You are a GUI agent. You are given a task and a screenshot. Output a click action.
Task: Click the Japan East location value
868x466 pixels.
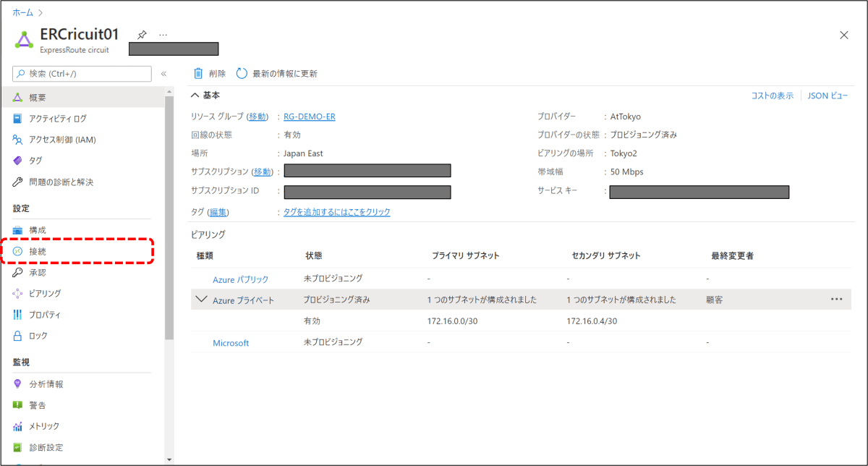[303, 153]
